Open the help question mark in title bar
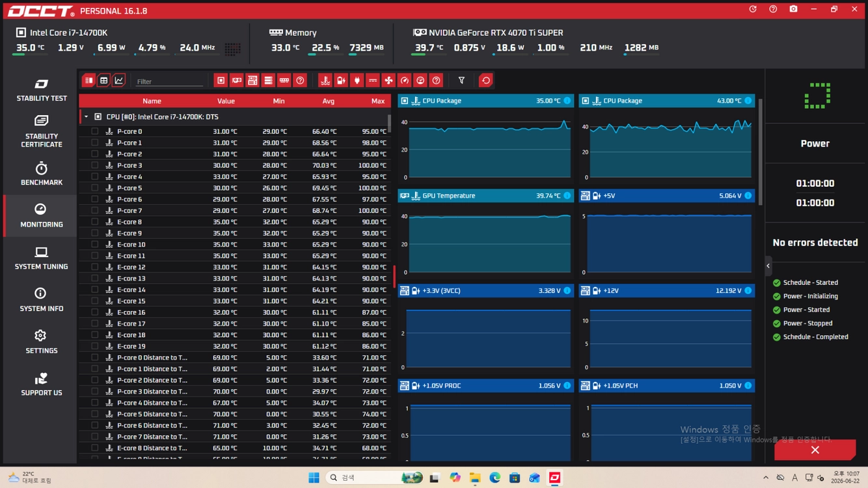868x488 pixels. (773, 9)
